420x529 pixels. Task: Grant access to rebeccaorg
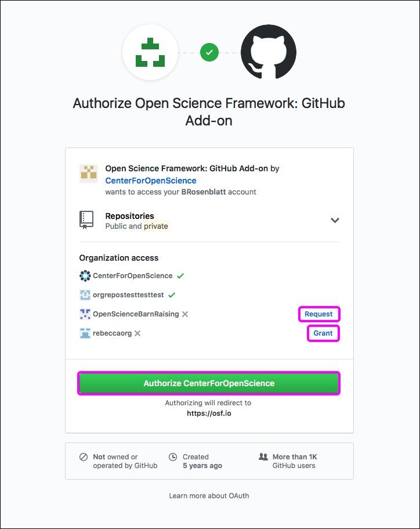323,333
